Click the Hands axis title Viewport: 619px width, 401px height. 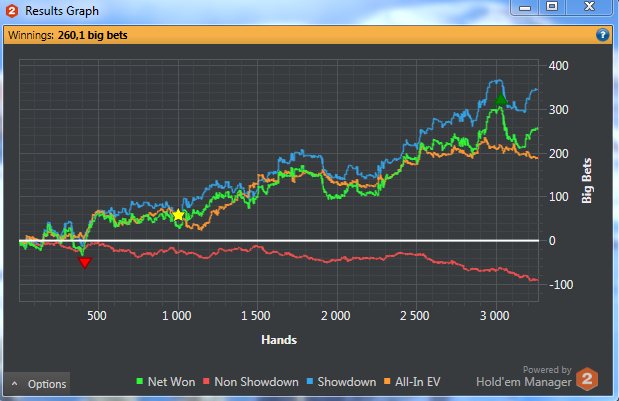[x=279, y=340]
